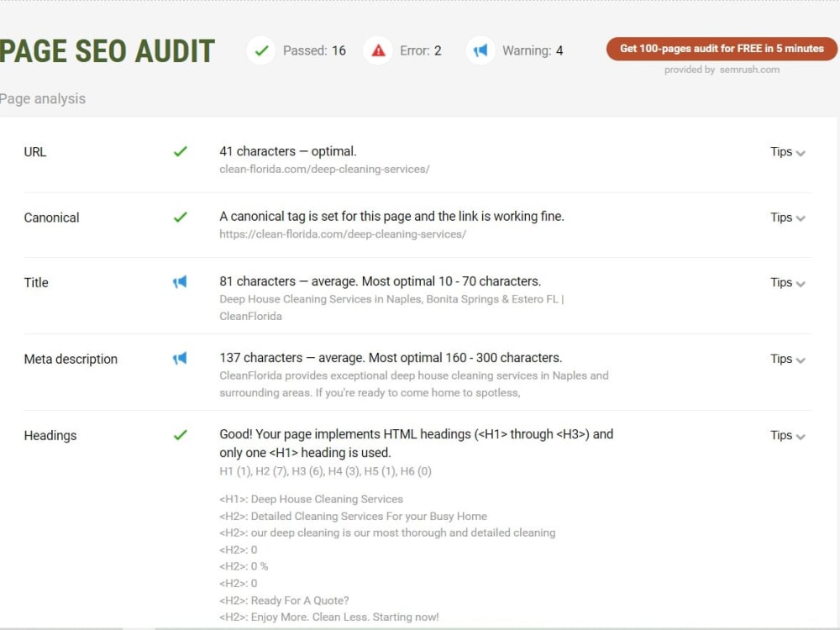Click the URL row label

point(34,152)
